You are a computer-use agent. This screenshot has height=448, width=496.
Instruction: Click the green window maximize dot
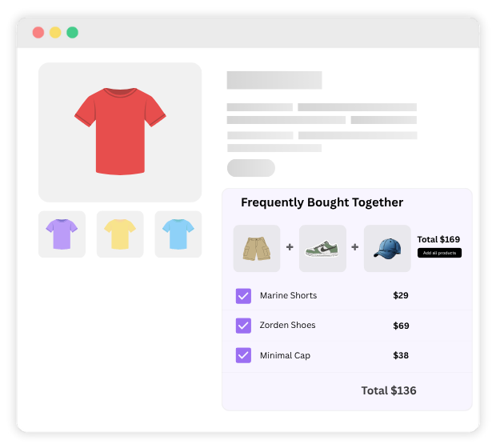(73, 33)
